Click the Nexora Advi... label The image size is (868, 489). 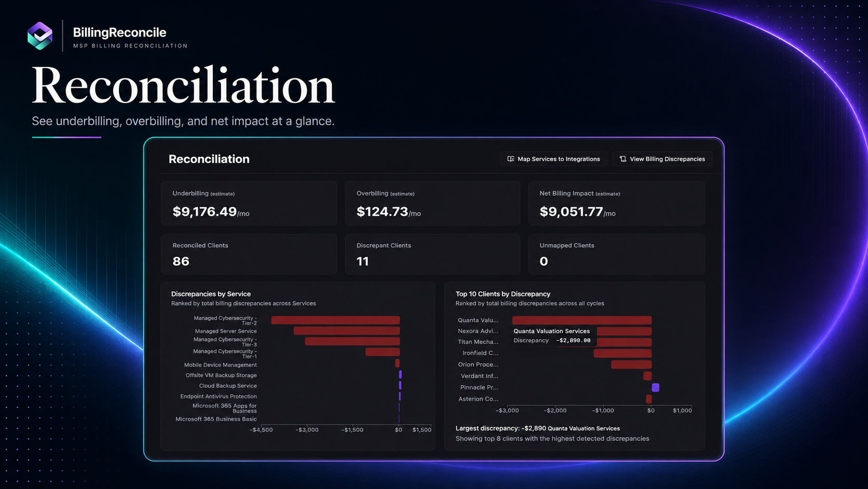(x=478, y=331)
